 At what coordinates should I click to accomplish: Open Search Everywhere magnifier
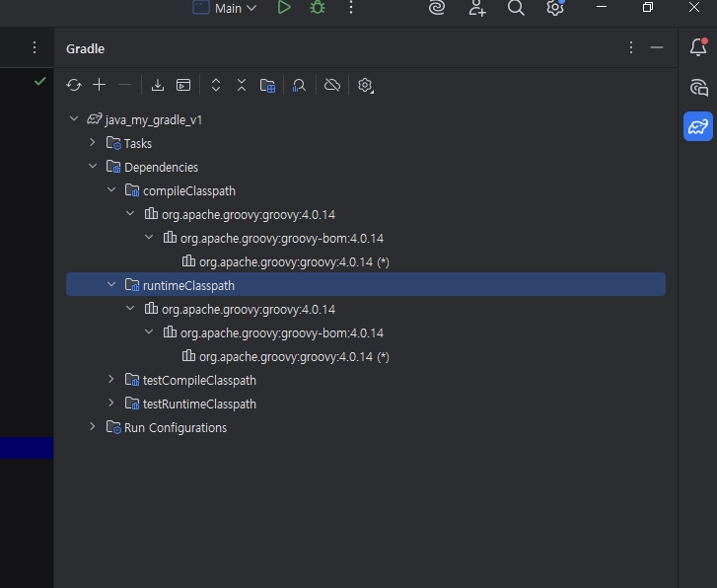click(x=516, y=8)
